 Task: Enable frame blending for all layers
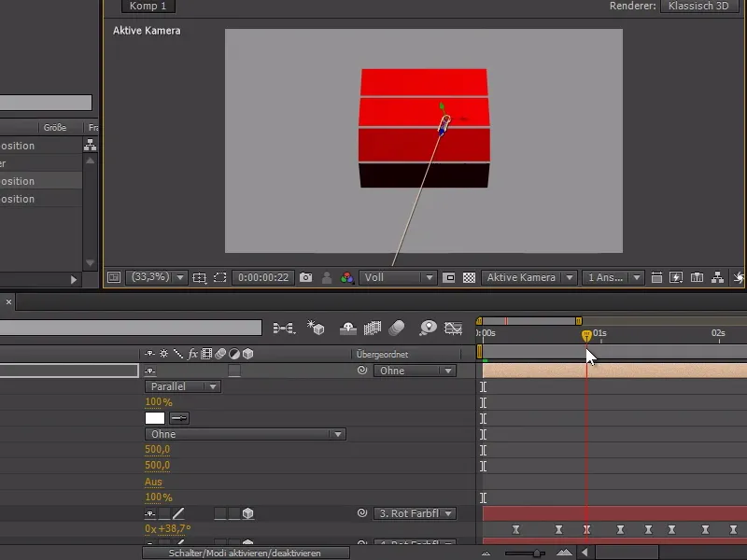[x=373, y=328]
